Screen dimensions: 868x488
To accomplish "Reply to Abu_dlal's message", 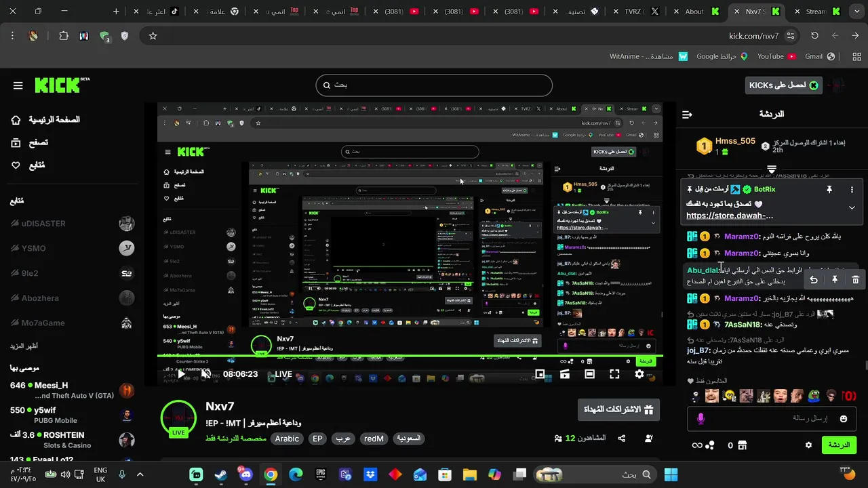I will point(814,279).
